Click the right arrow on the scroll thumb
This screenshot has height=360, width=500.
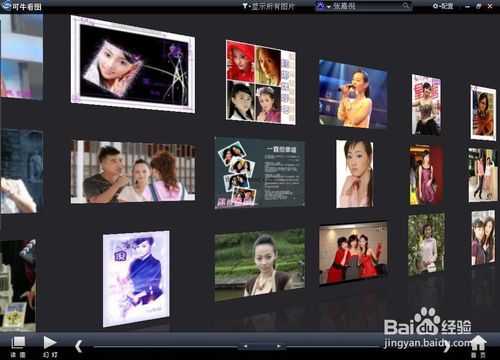[x=279, y=346]
